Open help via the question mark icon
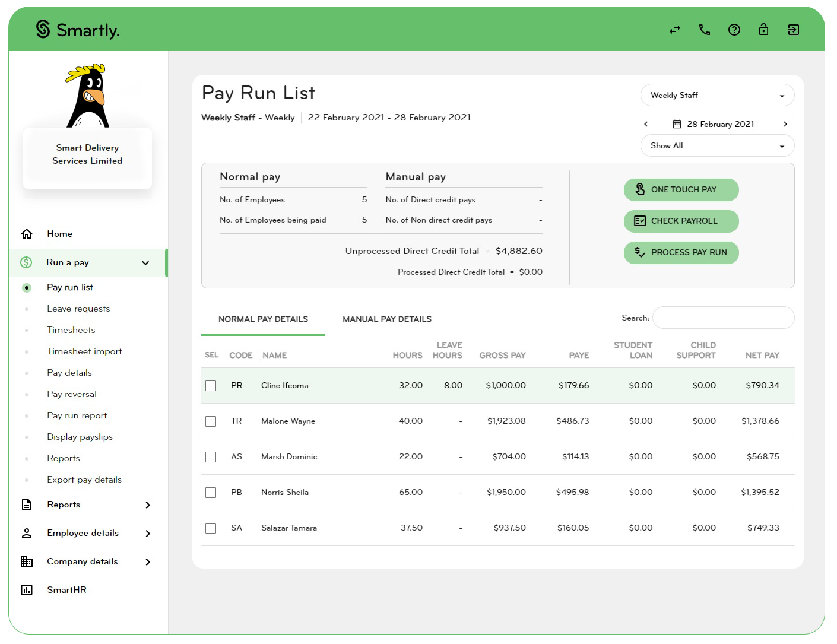 point(734,29)
